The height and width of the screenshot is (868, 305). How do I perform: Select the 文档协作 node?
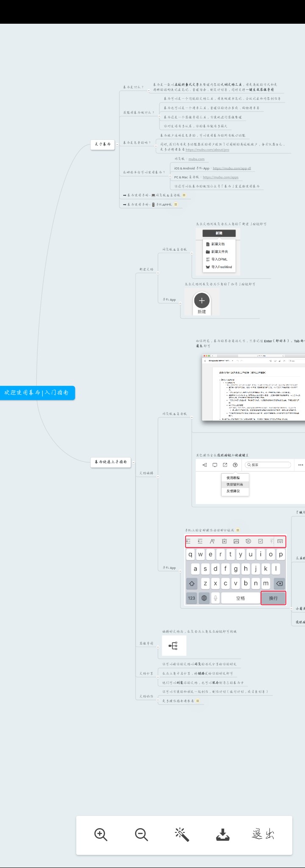pos(147,696)
